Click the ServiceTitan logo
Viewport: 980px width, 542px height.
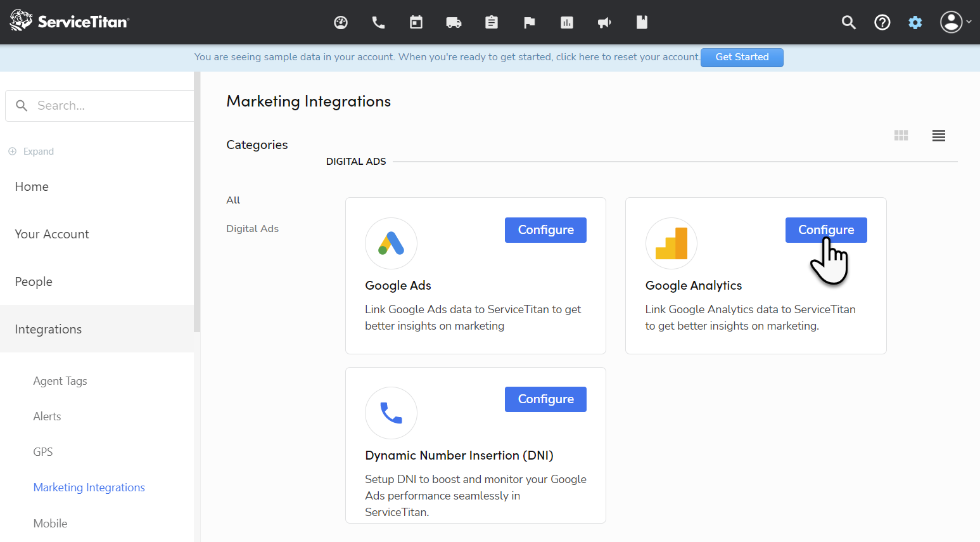[x=70, y=21]
